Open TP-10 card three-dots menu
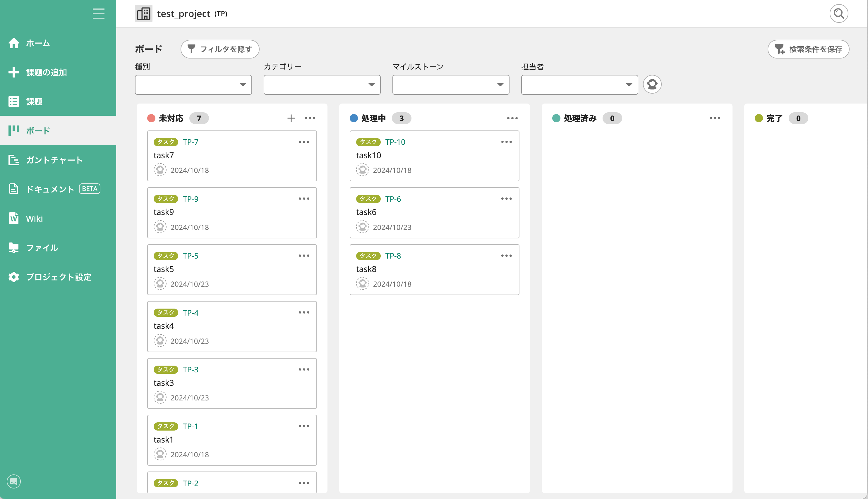This screenshot has width=868, height=499. tap(506, 142)
